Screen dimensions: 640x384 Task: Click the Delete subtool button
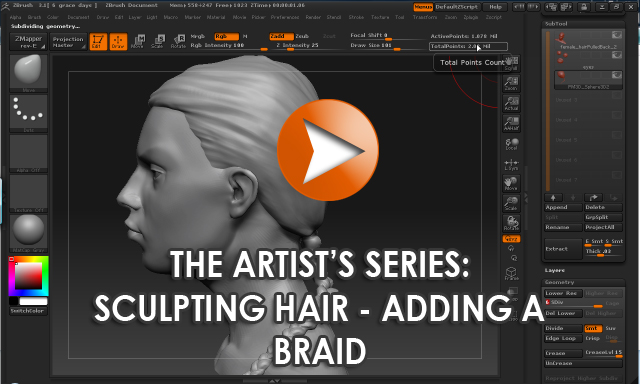tap(603, 207)
